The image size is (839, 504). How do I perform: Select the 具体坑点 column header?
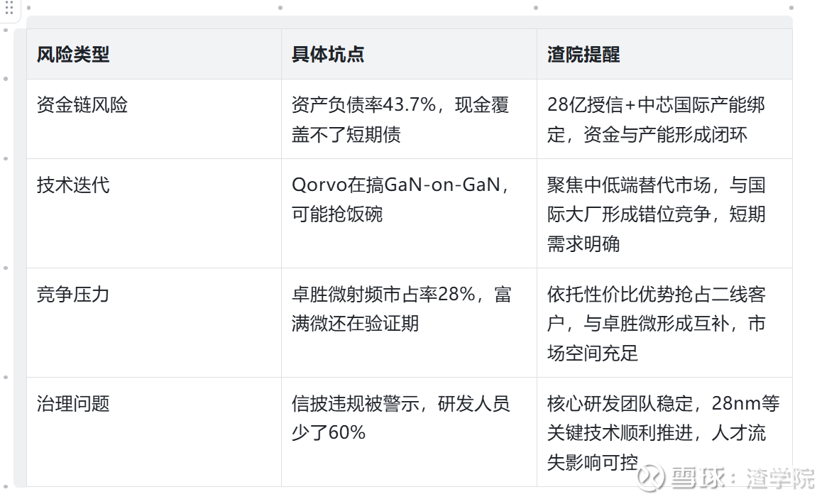(x=328, y=55)
